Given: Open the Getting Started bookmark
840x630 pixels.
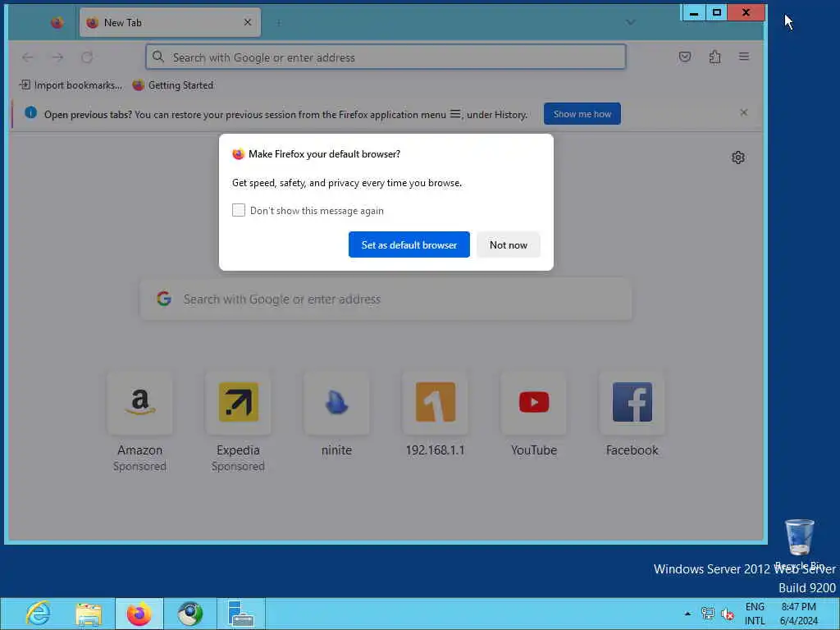Looking at the screenshot, I should [x=172, y=85].
